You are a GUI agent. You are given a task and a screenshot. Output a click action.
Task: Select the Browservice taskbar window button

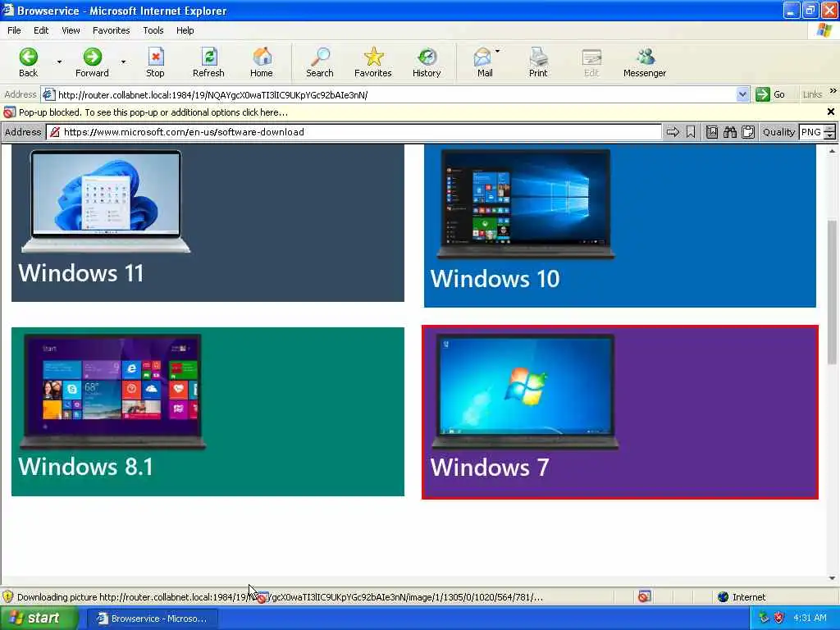point(152,619)
